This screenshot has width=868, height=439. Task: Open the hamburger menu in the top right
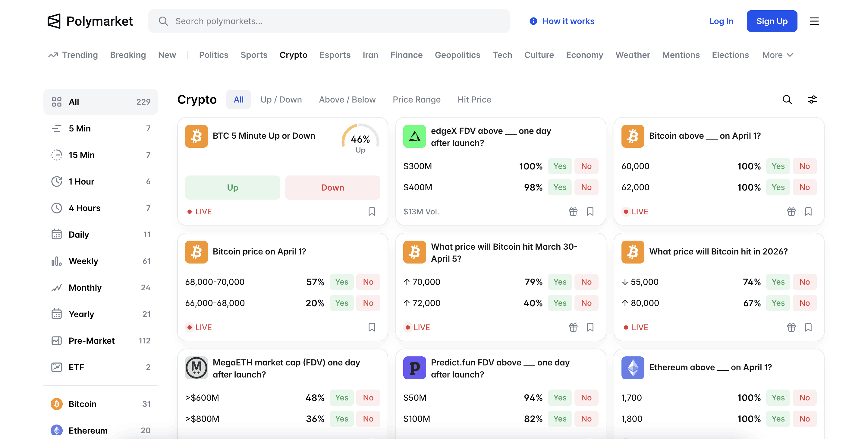tap(814, 21)
